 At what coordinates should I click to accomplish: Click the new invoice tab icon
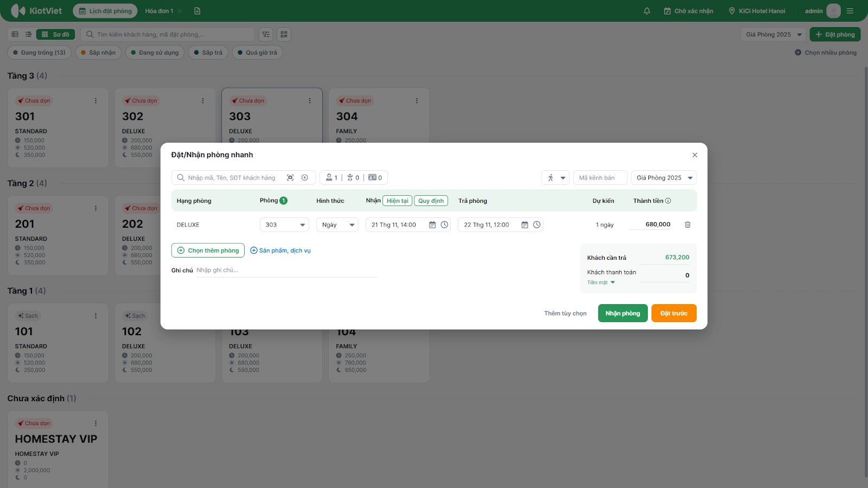[197, 11]
